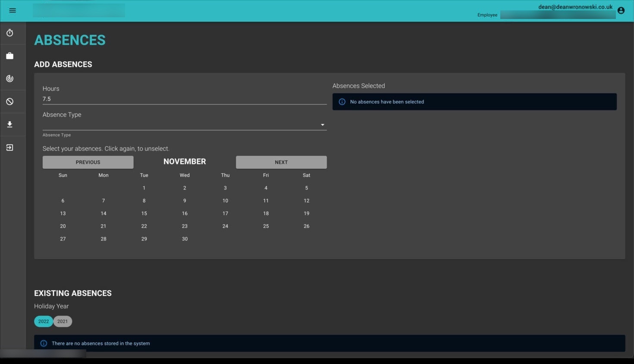The image size is (634, 364).
Task: Click the info icon in existing absences notice
Action: pos(44,343)
